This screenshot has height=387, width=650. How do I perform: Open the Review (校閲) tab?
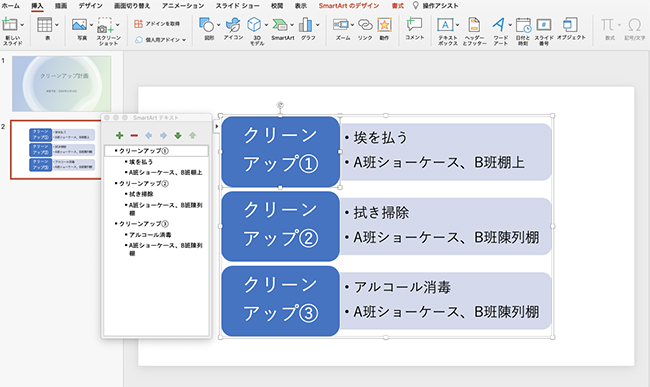point(277,6)
